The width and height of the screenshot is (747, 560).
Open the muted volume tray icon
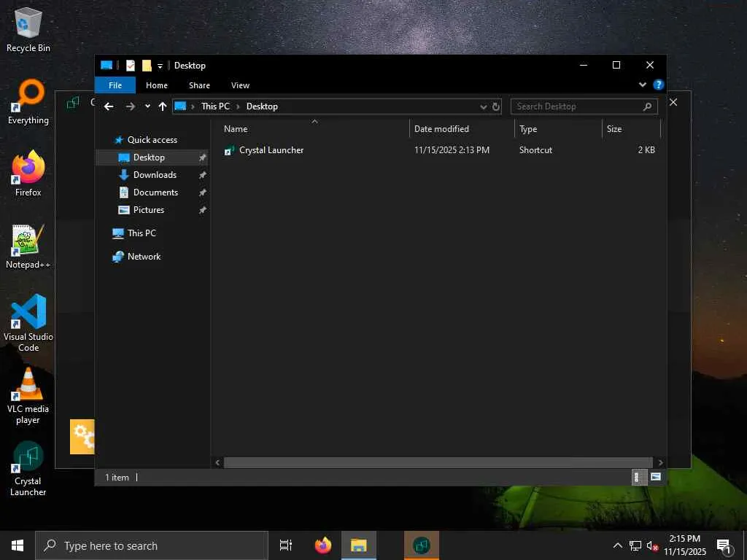coord(652,546)
